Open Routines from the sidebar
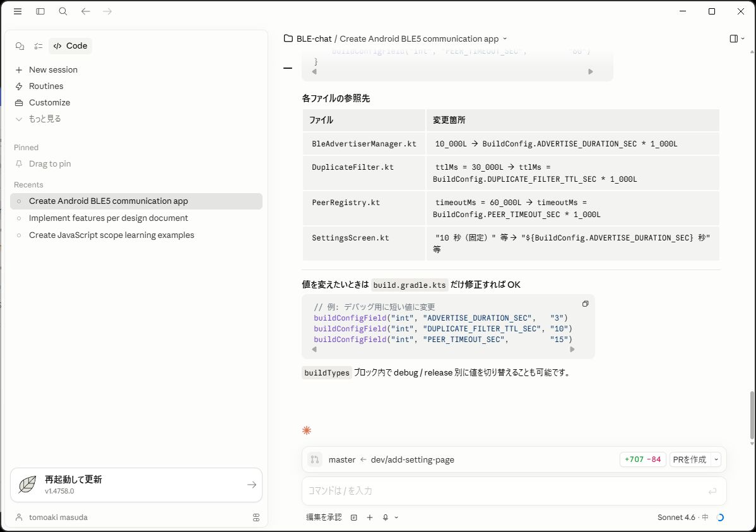756x532 pixels. (46, 86)
